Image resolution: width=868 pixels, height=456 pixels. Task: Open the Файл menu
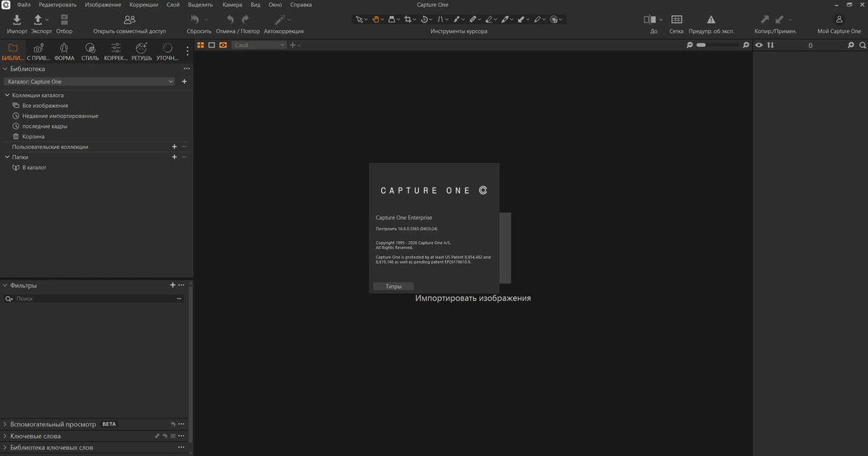[x=24, y=4]
